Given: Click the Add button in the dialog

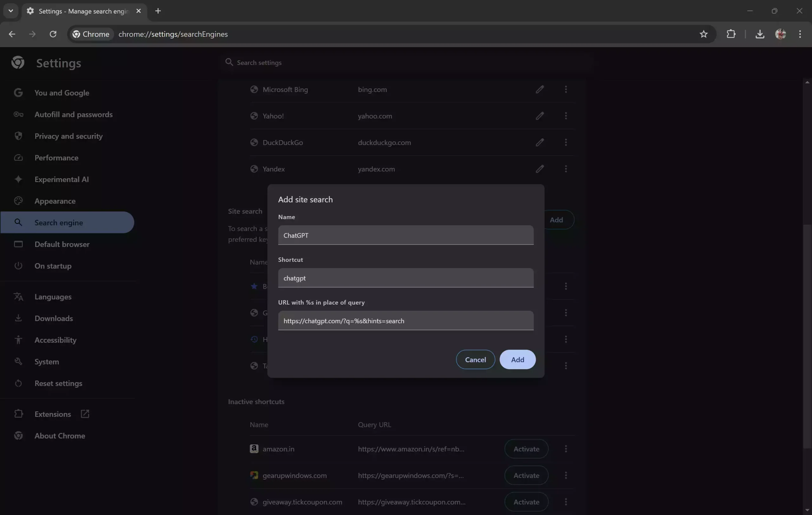Looking at the screenshot, I should click(517, 359).
